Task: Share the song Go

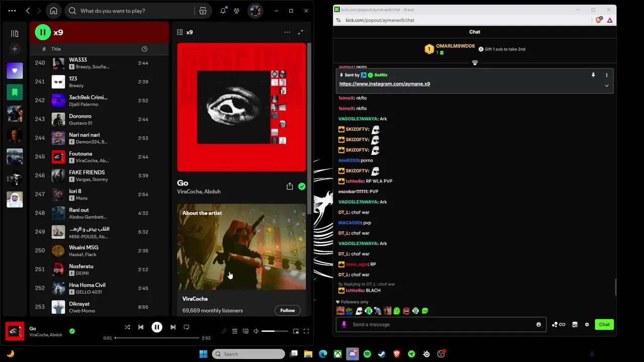Action: (x=290, y=186)
